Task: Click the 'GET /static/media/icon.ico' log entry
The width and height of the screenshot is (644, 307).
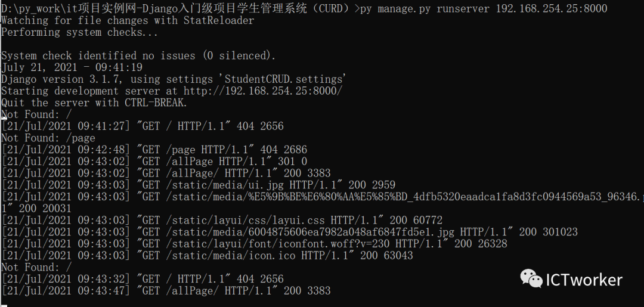Action: tap(207, 256)
